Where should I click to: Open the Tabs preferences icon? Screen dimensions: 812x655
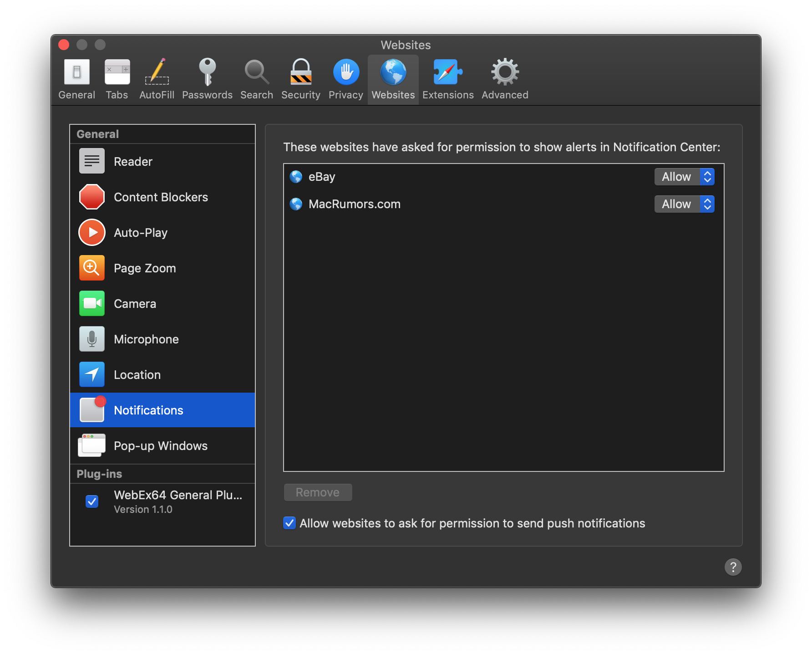pos(117,72)
